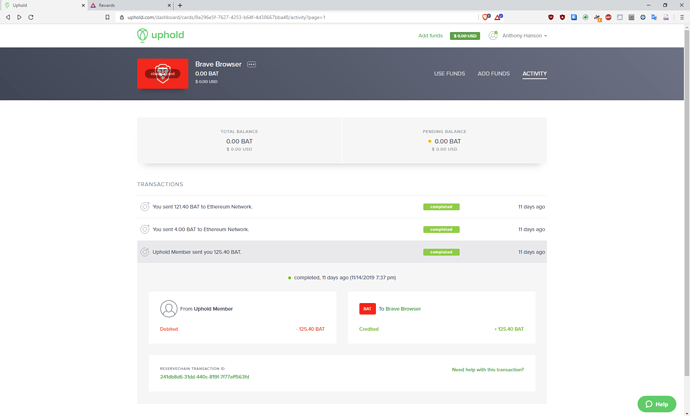Click the extension icon with orange badge
This screenshot has height=416, width=690.
(597, 18)
